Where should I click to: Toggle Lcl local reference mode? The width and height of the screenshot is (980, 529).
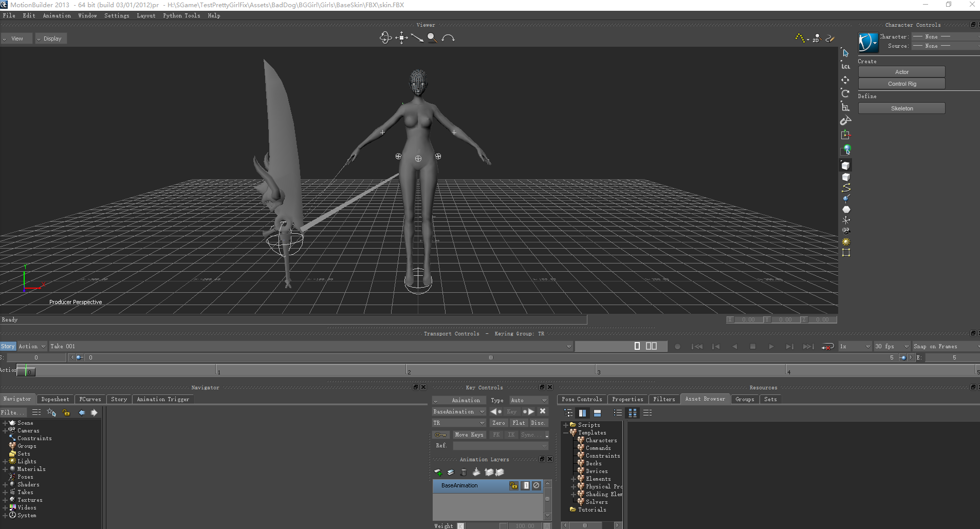[846, 66]
